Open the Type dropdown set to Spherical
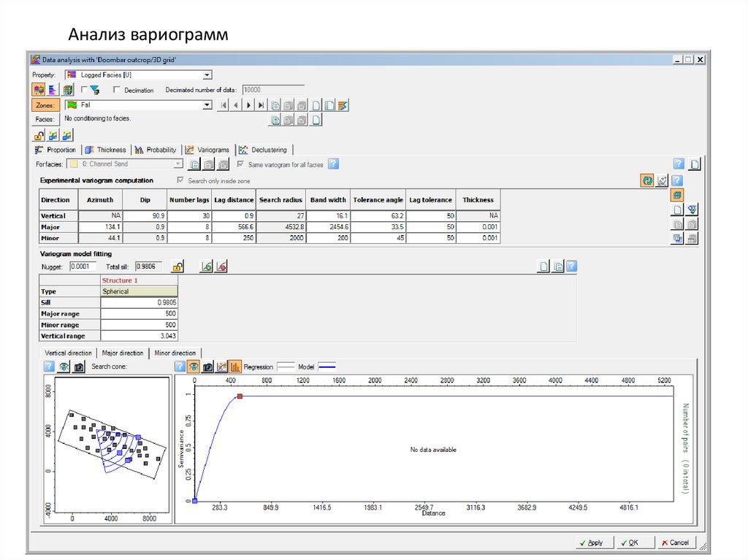The image size is (748, 560). coord(139,291)
